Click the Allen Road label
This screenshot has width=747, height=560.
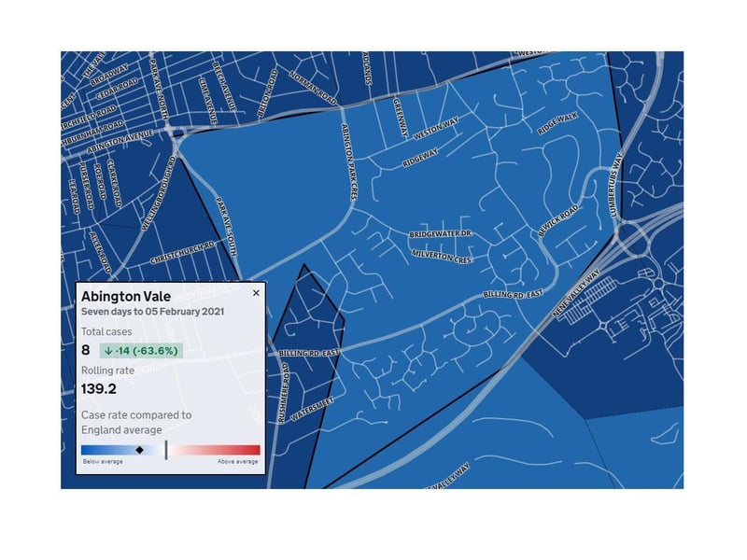(101, 252)
